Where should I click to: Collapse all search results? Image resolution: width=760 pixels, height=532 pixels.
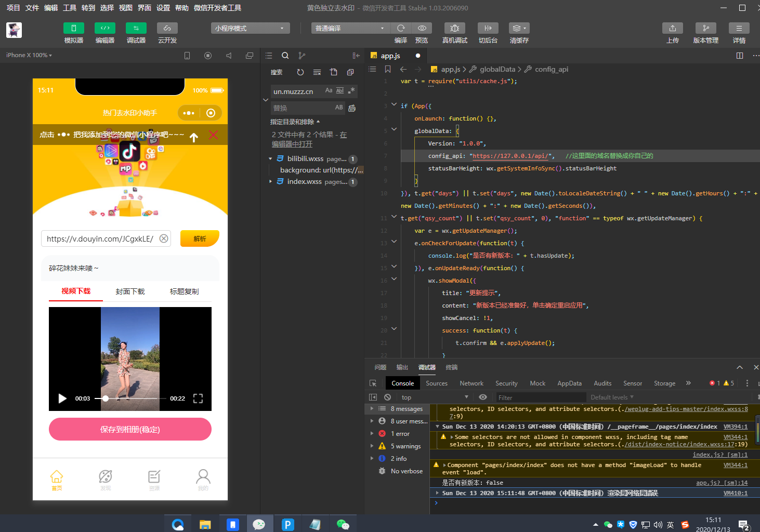click(350, 72)
